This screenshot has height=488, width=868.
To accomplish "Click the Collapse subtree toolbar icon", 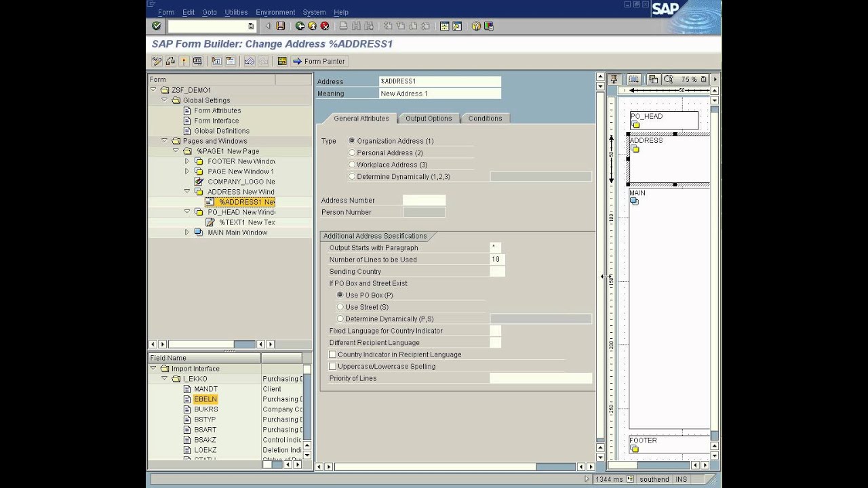I will [x=231, y=61].
